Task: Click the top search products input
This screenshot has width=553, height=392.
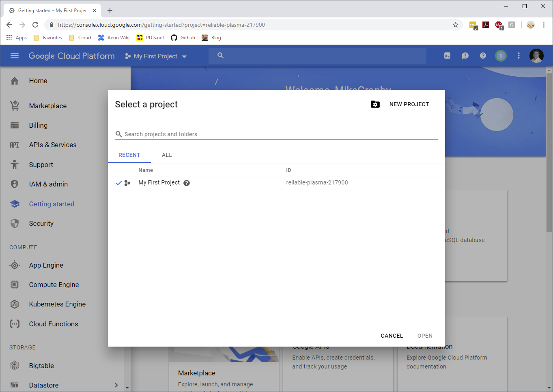Action: pos(317,56)
